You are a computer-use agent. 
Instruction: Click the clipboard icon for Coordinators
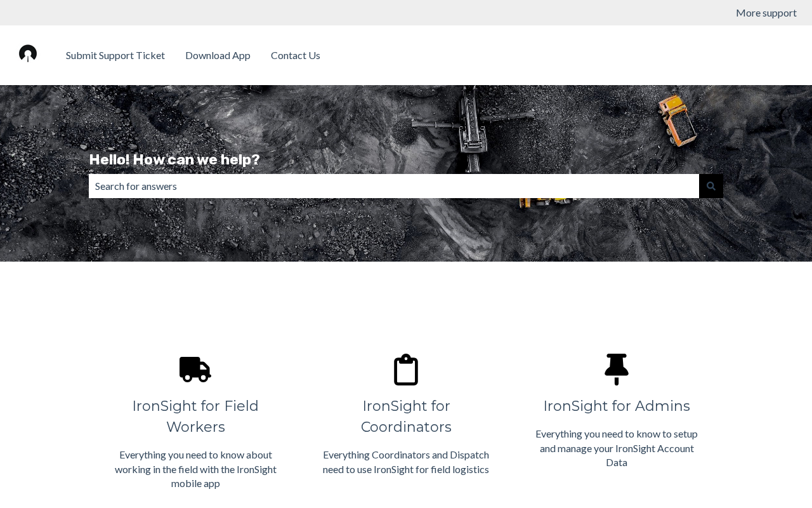(406, 370)
